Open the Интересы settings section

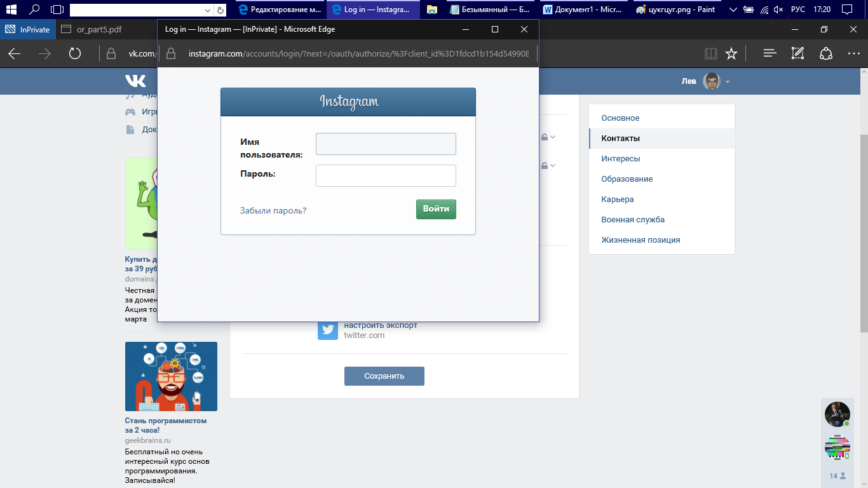pos(661,159)
